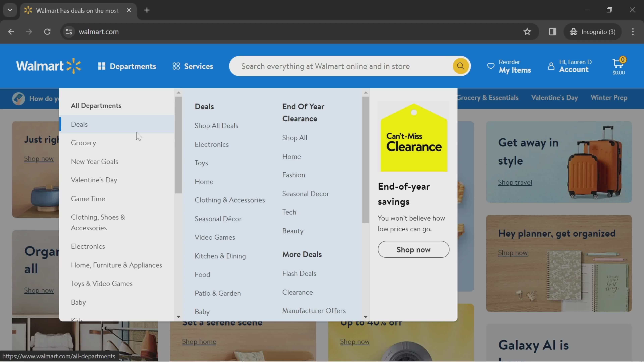This screenshot has width=644, height=362.
Task: Click All Departments heading
Action: tap(96, 106)
